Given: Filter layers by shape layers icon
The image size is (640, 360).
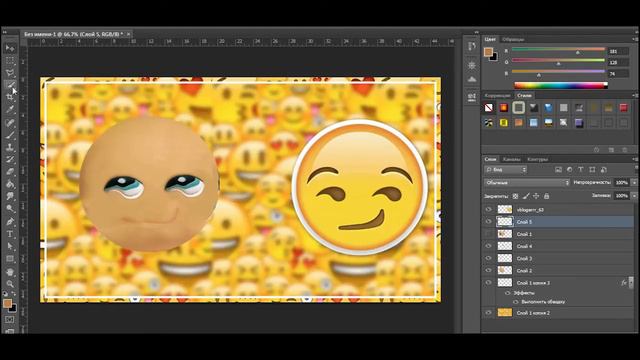Looking at the screenshot, I should click(592, 170).
